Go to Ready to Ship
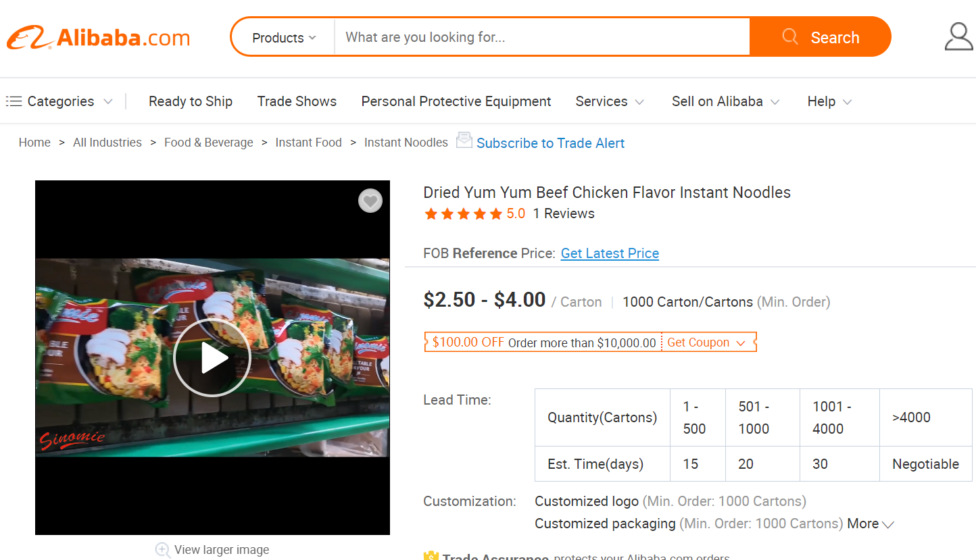 [191, 101]
